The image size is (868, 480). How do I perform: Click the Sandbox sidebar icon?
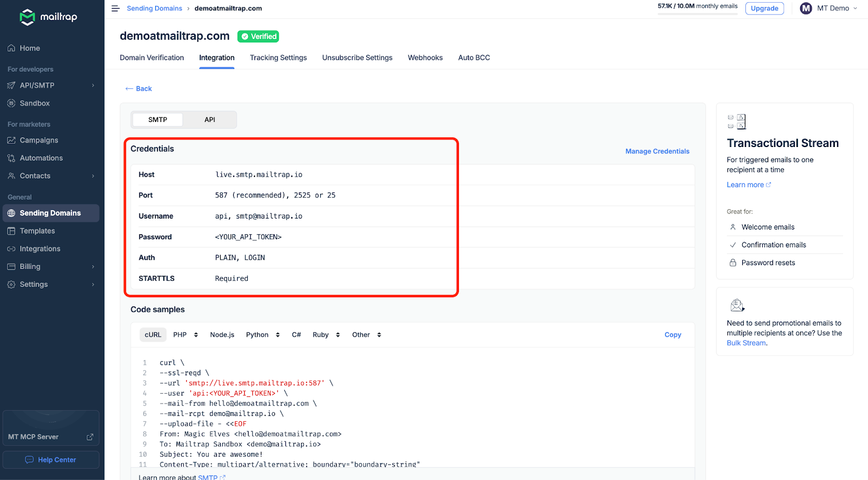pyautogui.click(x=11, y=103)
